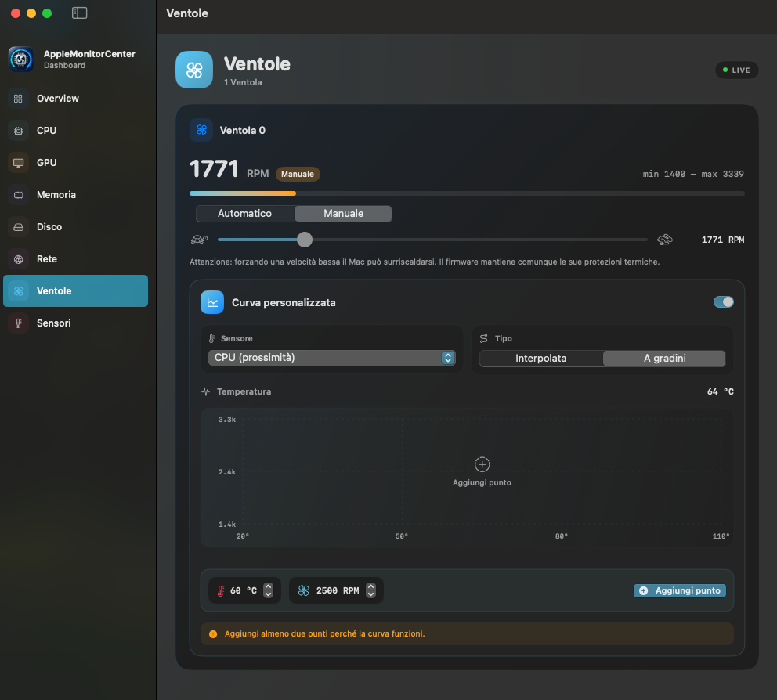This screenshot has height=700, width=777.
Task: Click the rabbit fast-speed icon
Action: coord(665,240)
